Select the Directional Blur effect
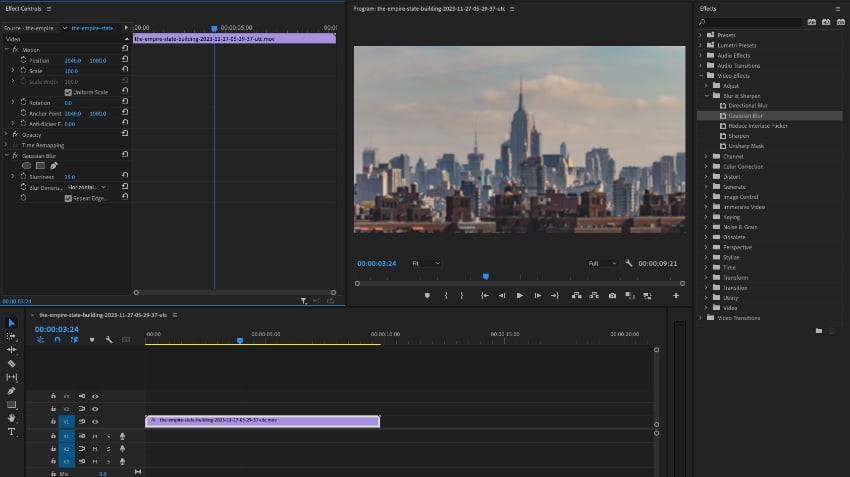Viewport: 850px width, 477px height. [748, 106]
